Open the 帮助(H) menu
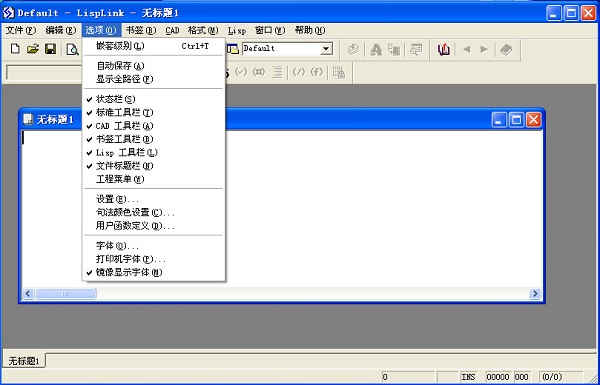Viewport: 600px width, 385px height. 310,30
